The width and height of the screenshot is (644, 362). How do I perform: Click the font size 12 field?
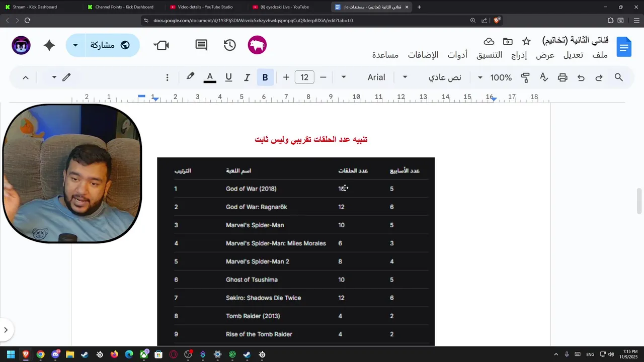point(304,77)
